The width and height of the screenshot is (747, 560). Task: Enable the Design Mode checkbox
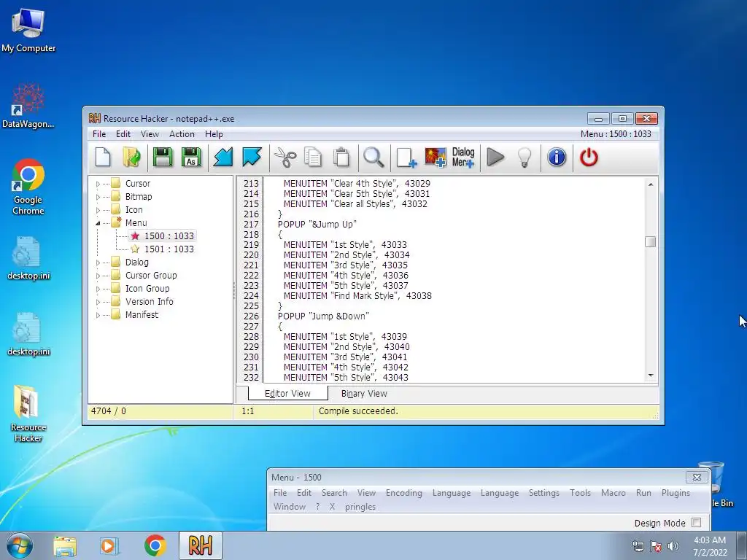(x=697, y=523)
